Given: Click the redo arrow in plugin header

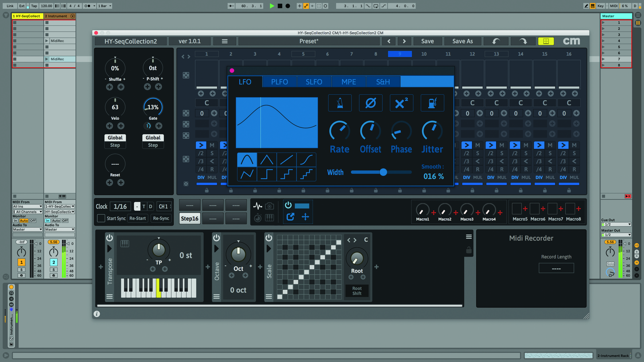Looking at the screenshot, I should (x=523, y=41).
